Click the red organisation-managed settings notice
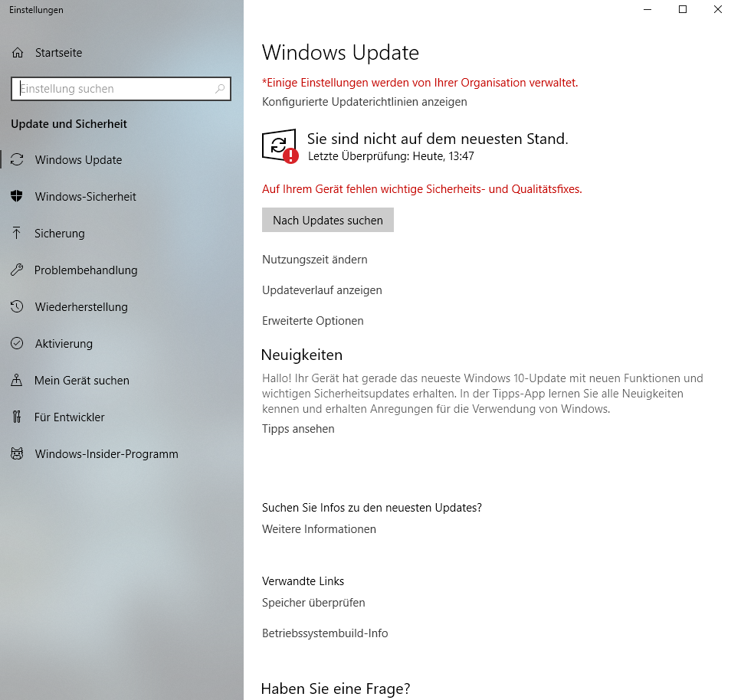 (420, 83)
